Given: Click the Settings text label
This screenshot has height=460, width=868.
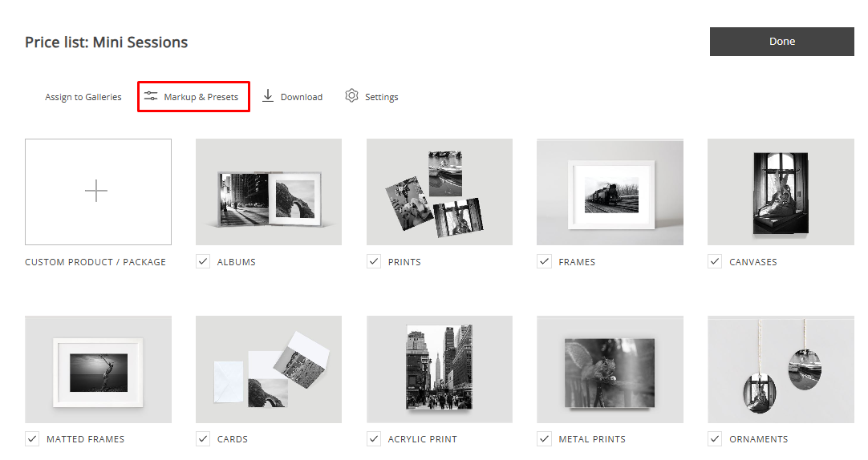Looking at the screenshot, I should tap(381, 97).
